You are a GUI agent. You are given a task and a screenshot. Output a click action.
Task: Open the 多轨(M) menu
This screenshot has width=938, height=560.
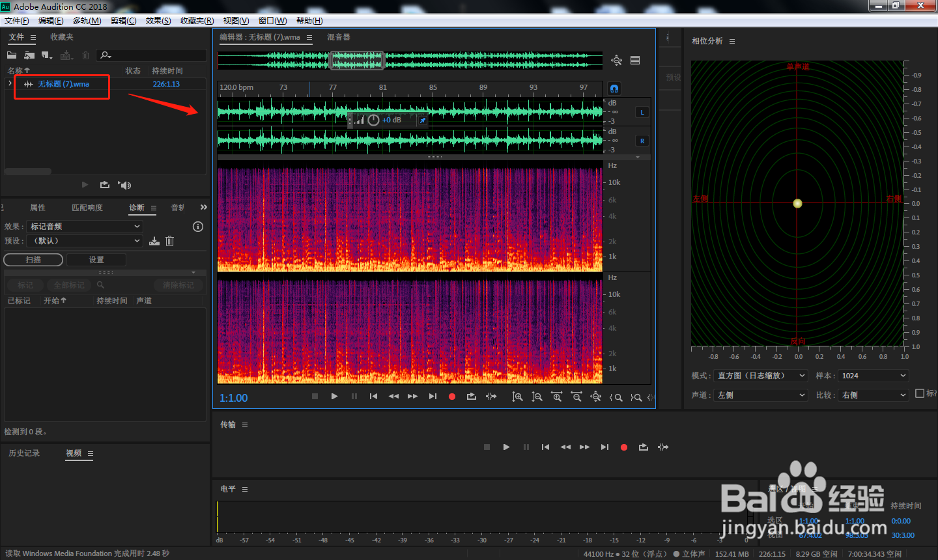pos(87,21)
